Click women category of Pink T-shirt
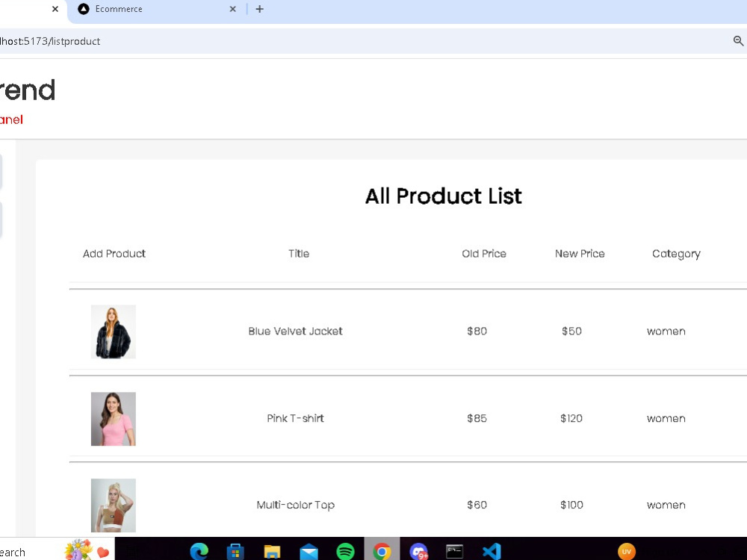The image size is (747, 560). tap(666, 419)
